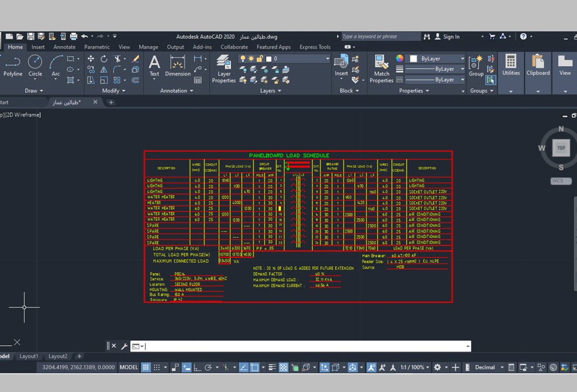Open the Manage ribbon tab

[x=149, y=47]
